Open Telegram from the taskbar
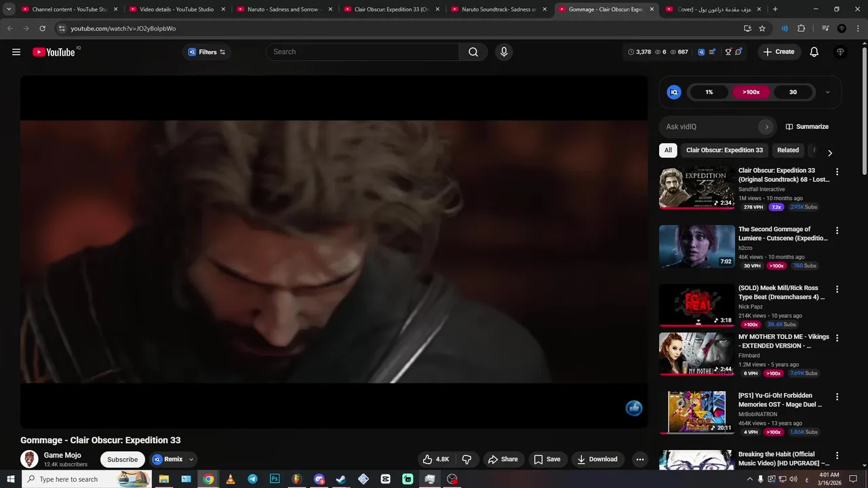The image size is (868, 488). coord(252,479)
